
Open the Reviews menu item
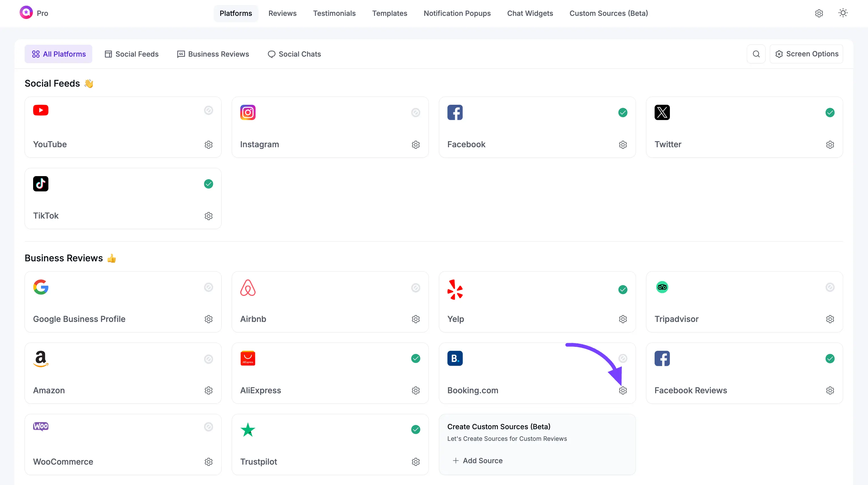point(282,13)
